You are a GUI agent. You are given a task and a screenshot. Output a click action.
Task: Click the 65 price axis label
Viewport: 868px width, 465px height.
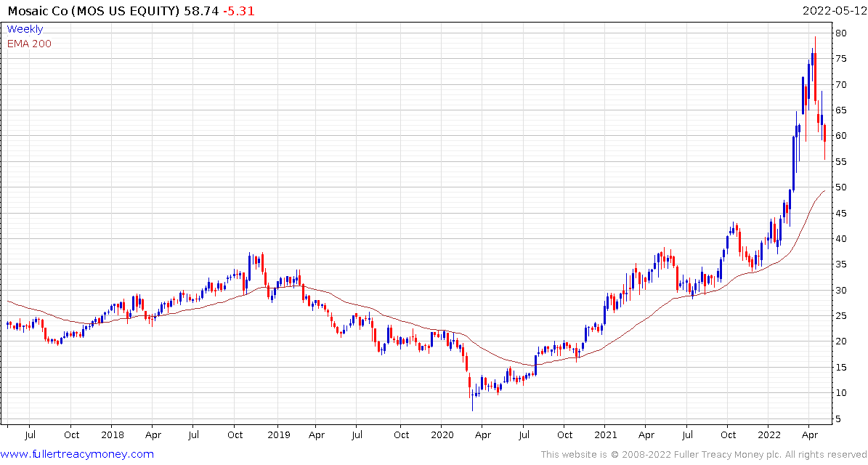(x=841, y=110)
